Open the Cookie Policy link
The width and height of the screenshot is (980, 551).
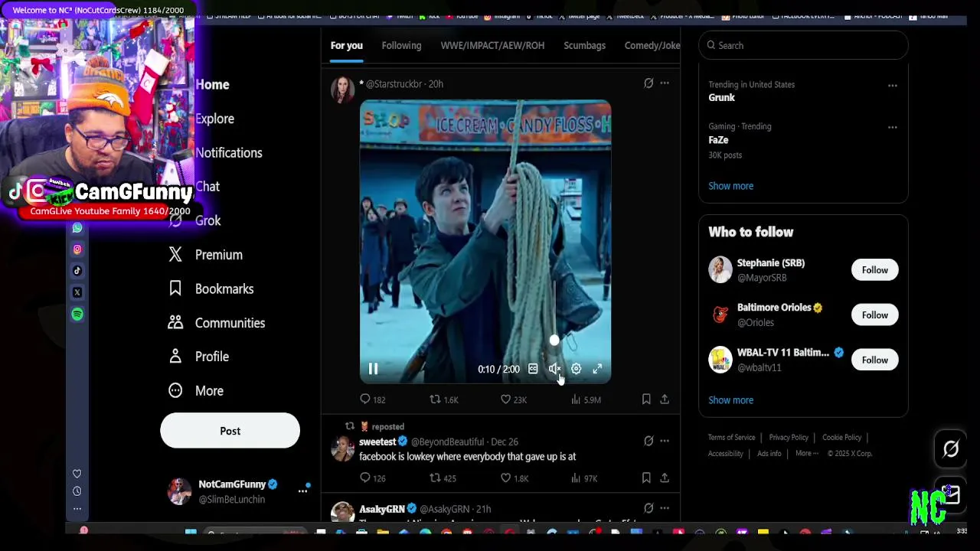click(841, 437)
